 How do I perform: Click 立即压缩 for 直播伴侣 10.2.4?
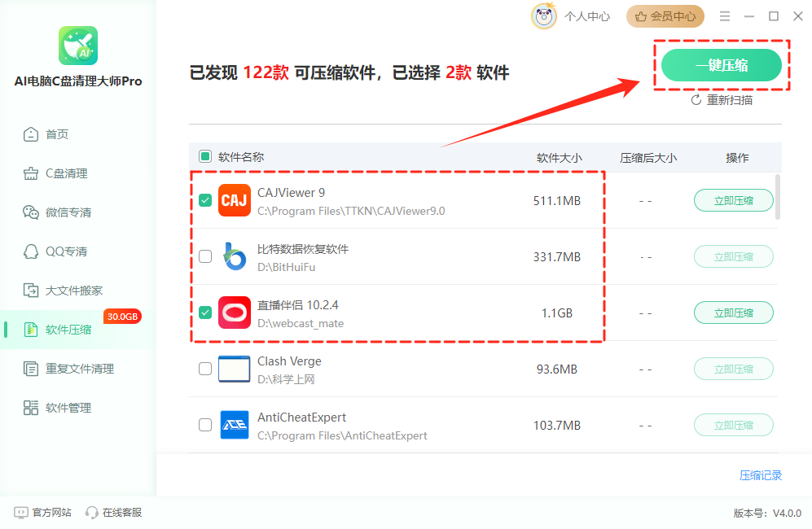(x=734, y=313)
